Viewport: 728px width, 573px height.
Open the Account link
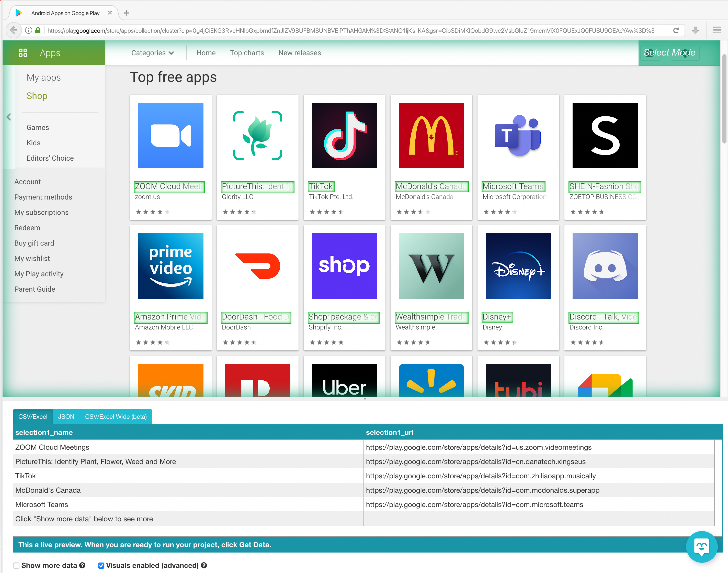click(28, 182)
